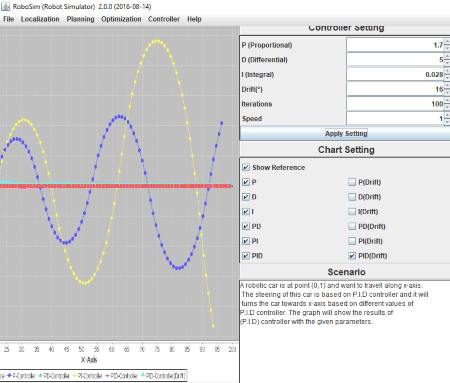Increase I (Integral) with spinner up arrow
Screen dimensions: 450x383
point(447,71)
